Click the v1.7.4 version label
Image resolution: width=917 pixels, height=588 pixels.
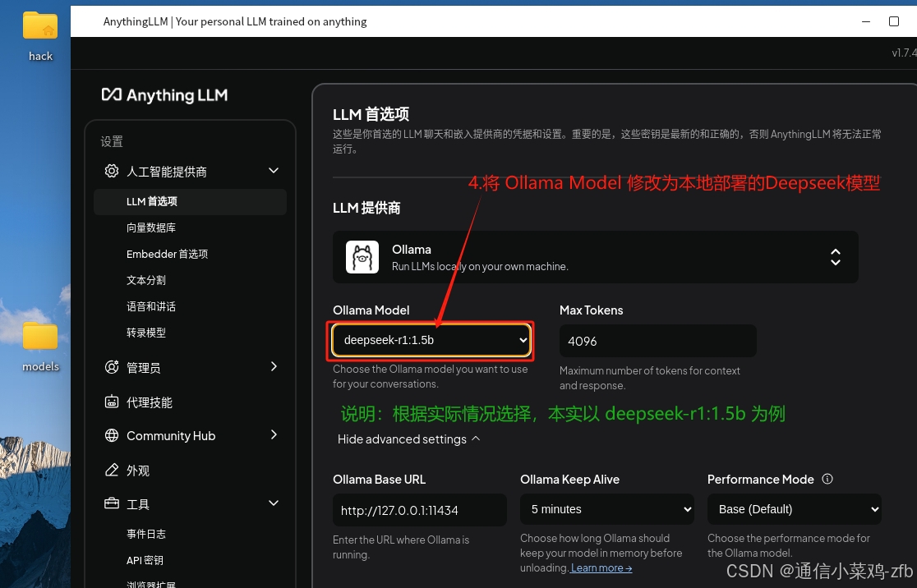click(x=904, y=53)
